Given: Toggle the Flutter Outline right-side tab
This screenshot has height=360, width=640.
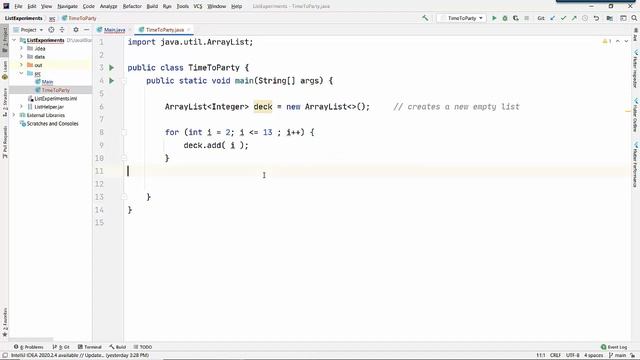Looking at the screenshot, I should click(636, 115).
